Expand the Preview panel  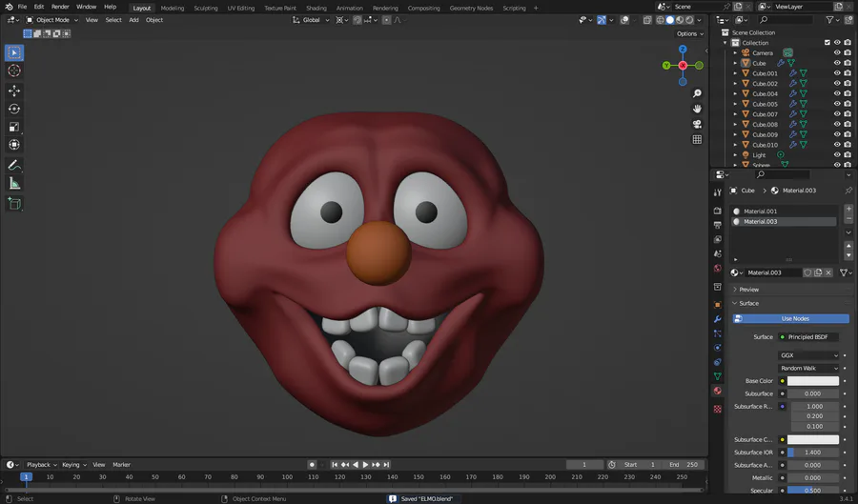(x=749, y=290)
